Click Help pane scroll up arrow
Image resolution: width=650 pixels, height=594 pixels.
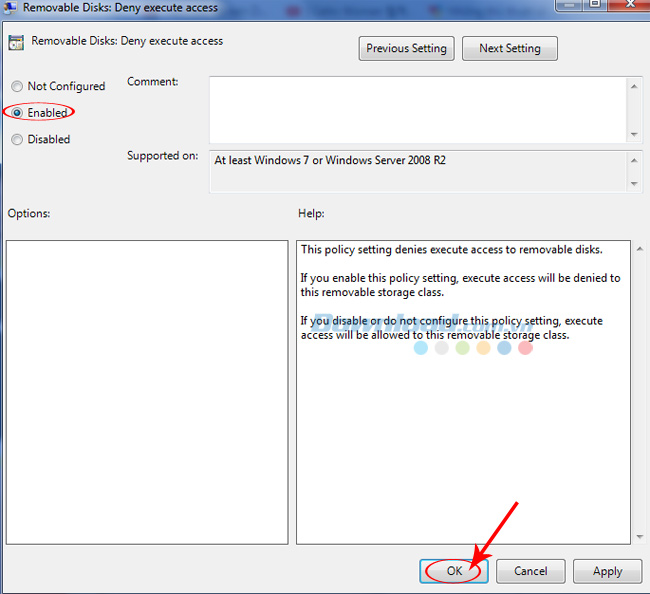(640, 249)
